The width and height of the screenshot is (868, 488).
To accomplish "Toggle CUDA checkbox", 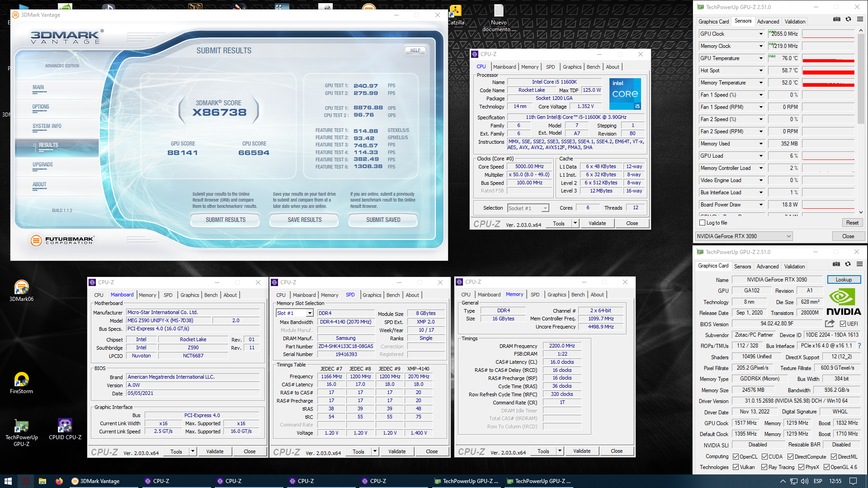I will tap(764, 457).
